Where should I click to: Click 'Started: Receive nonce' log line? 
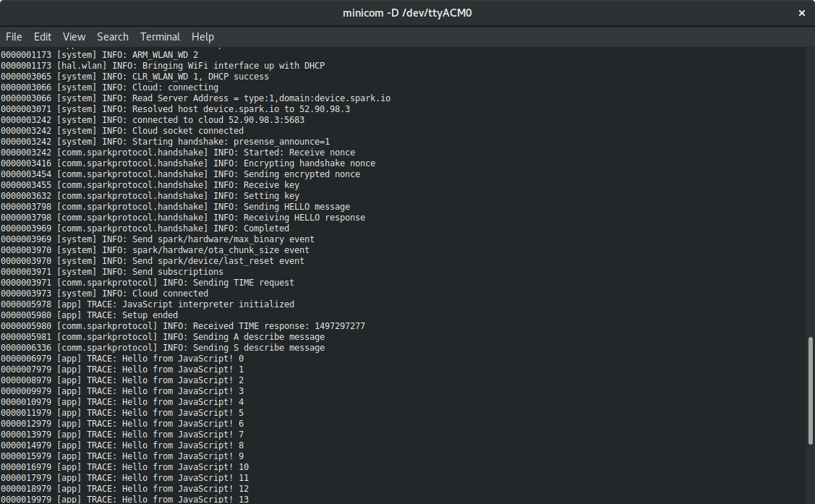tap(178, 153)
